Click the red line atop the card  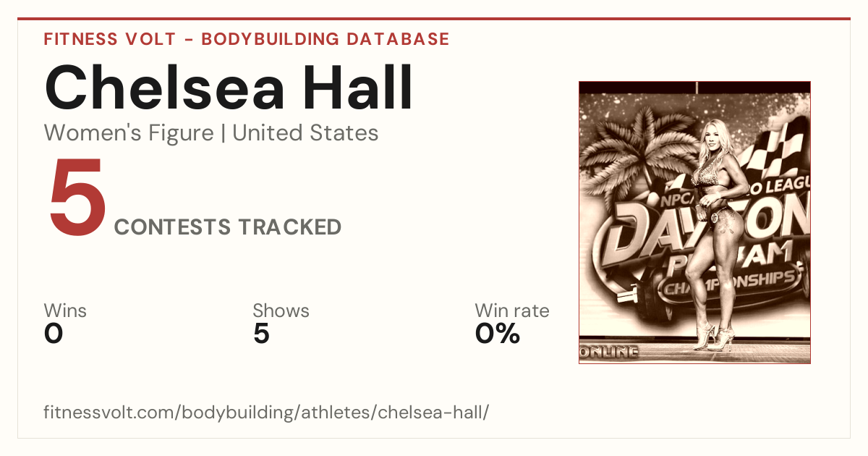pyautogui.click(x=434, y=19)
